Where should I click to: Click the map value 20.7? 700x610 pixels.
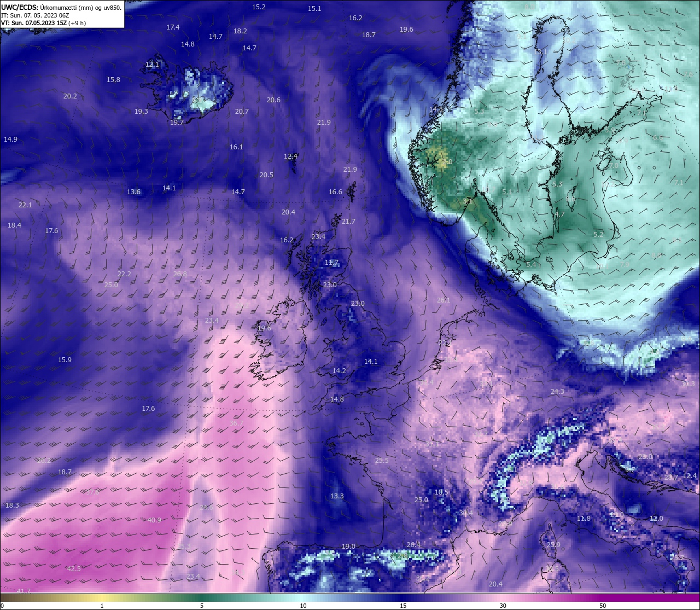coord(242,112)
